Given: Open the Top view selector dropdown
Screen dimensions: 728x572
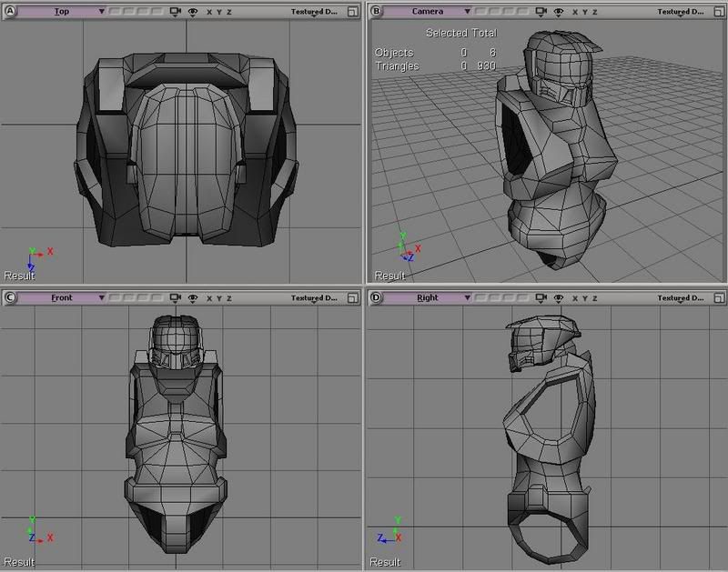Looking at the screenshot, I should click(x=62, y=11).
